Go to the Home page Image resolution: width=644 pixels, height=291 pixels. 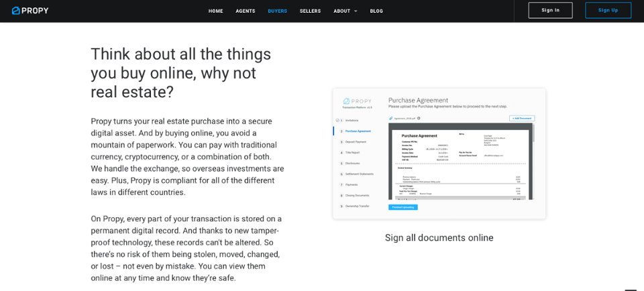(x=215, y=11)
